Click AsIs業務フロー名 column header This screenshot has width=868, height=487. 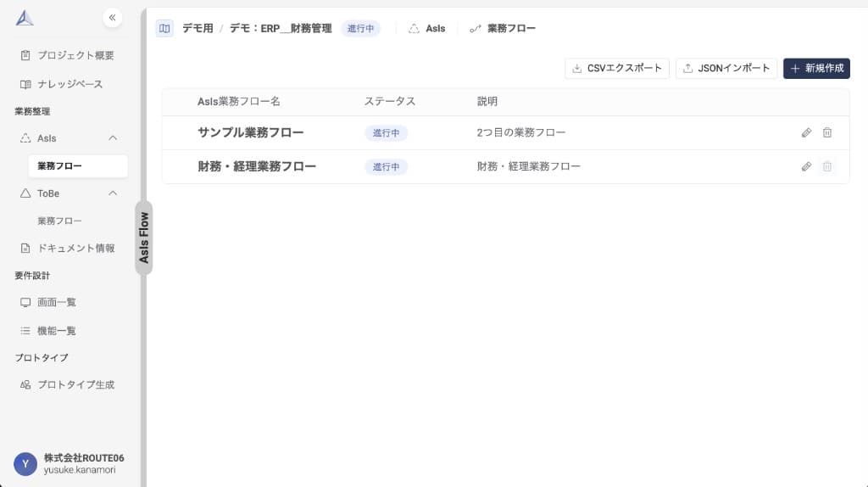(238, 102)
